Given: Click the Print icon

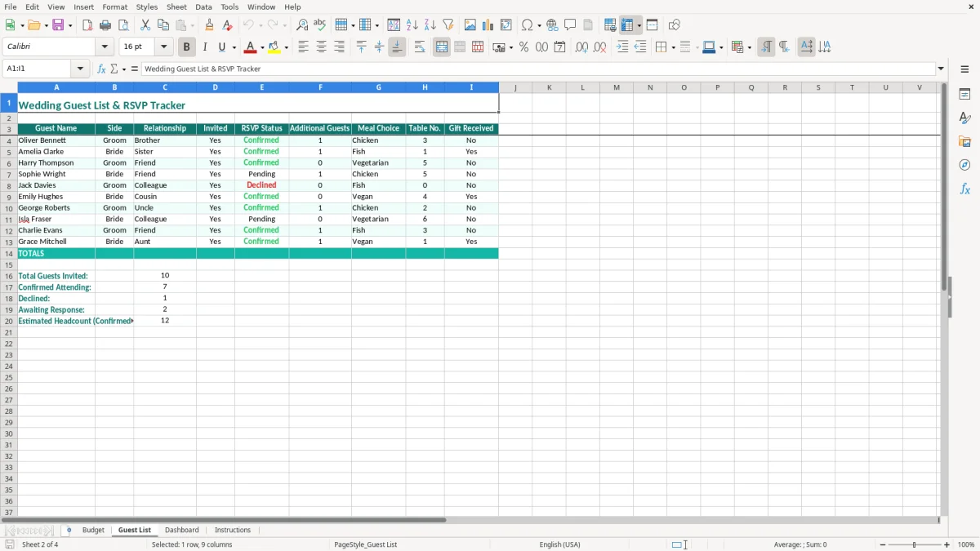Looking at the screenshot, I should click(x=105, y=25).
